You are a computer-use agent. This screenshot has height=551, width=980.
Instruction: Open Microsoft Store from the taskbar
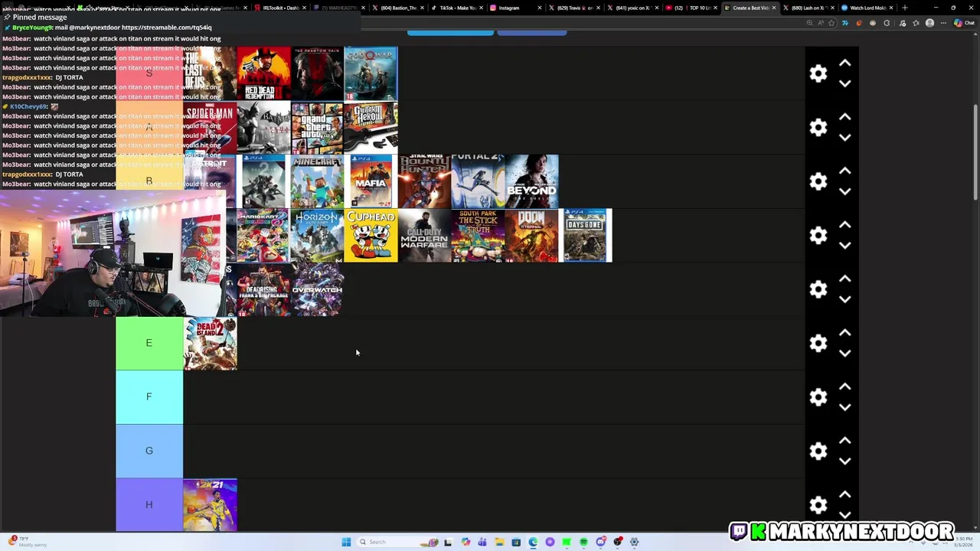pos(516,542)
